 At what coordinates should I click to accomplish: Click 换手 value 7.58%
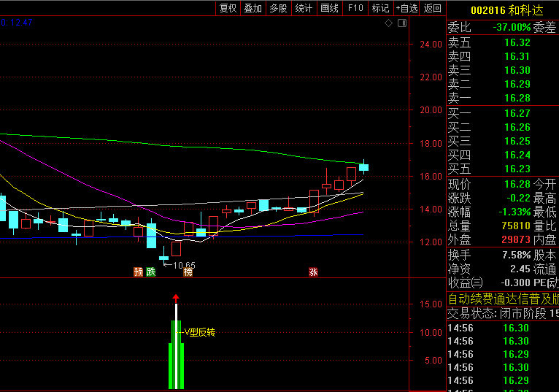517,255
